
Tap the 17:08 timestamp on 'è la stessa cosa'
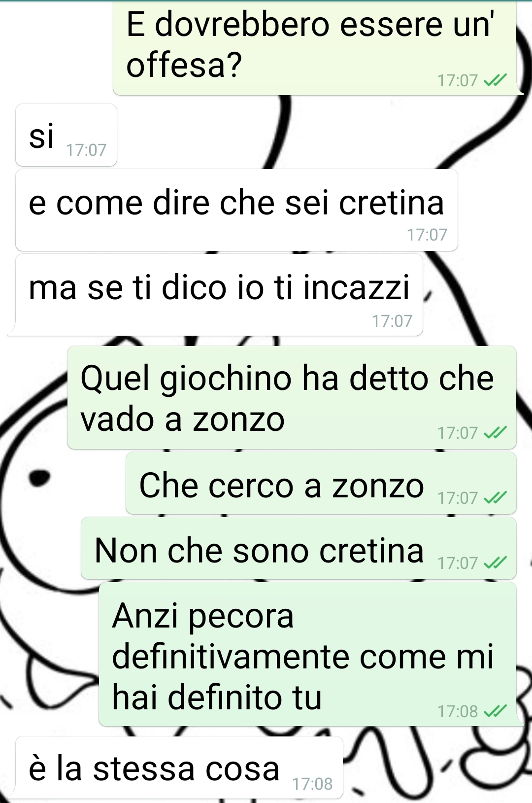pos(312,784)
